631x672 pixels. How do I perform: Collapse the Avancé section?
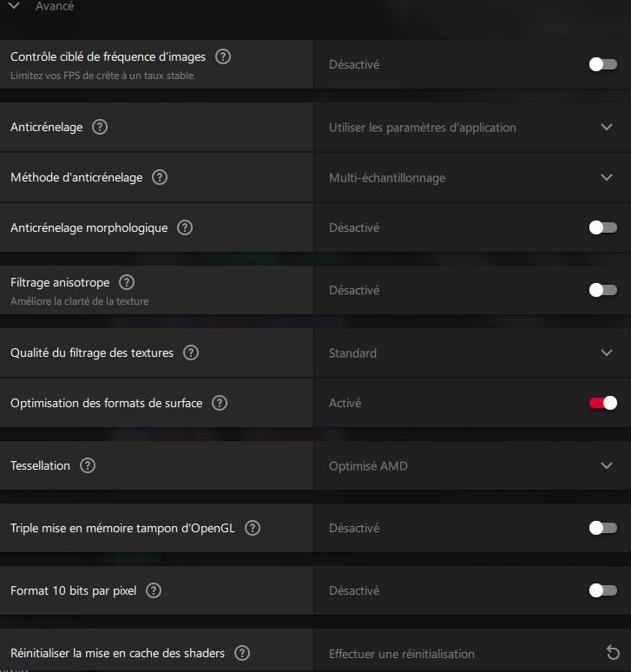14,6
